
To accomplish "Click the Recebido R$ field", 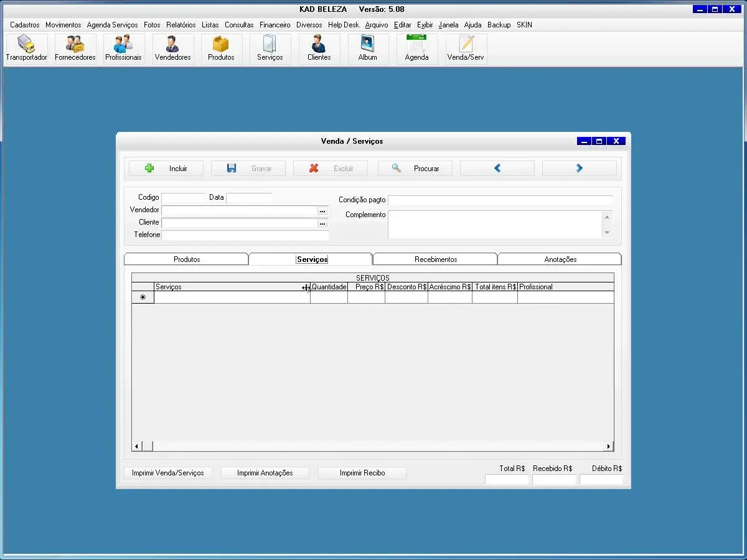I will pos(554,480).
